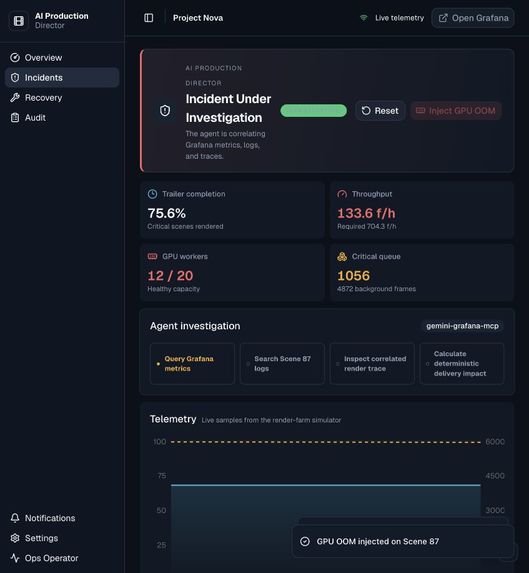Open Settings from the sidebar
The width and height of the screenshot is (529, 573).
click(62, 538)
